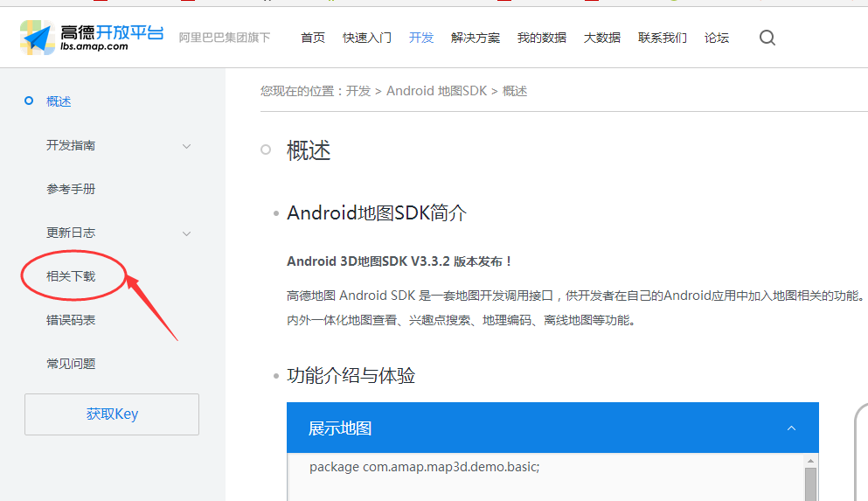Image resolution: width=868 pixels, height=501 pixels.
Task: Collapse the 展示地图 panel chevron
Action: (x=792, y=428)
